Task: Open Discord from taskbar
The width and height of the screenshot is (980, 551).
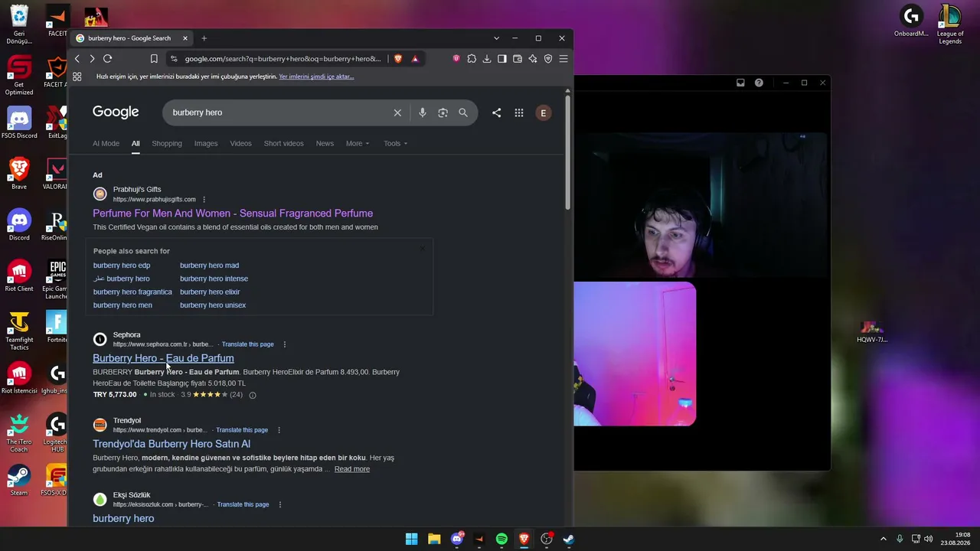Action: pyautogui.click(x=457, y=539)
